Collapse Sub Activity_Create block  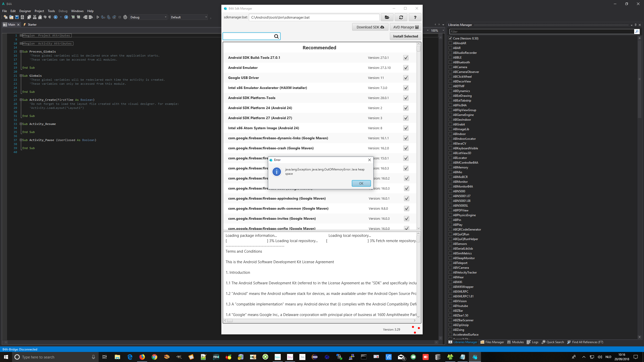tap(21, 100)
